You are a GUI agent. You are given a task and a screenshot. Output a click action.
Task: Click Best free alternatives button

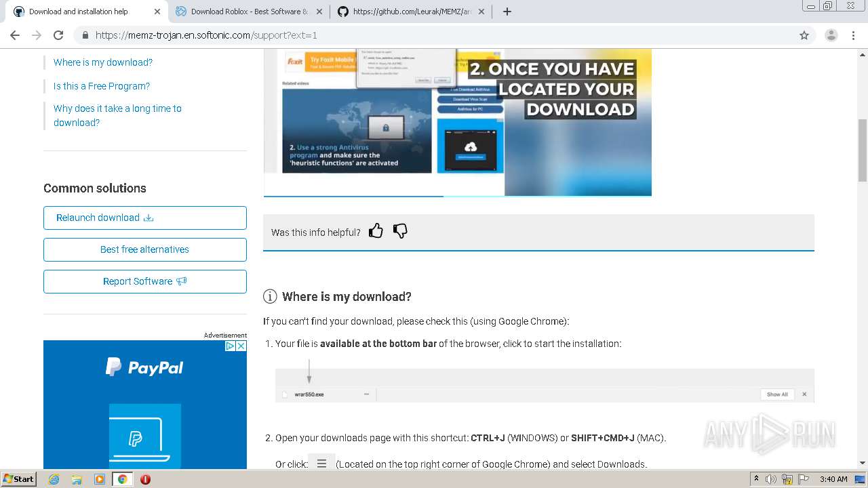[145, 249]
